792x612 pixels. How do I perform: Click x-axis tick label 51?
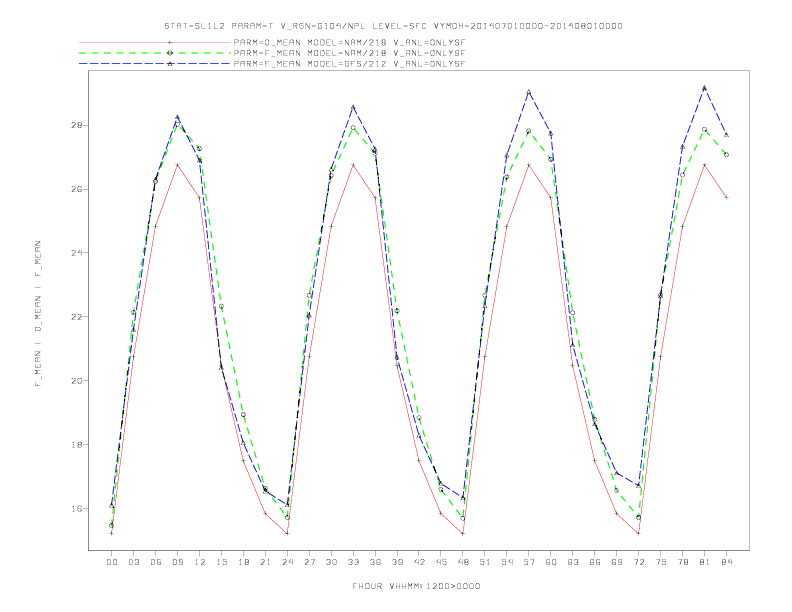click(485, 562)
